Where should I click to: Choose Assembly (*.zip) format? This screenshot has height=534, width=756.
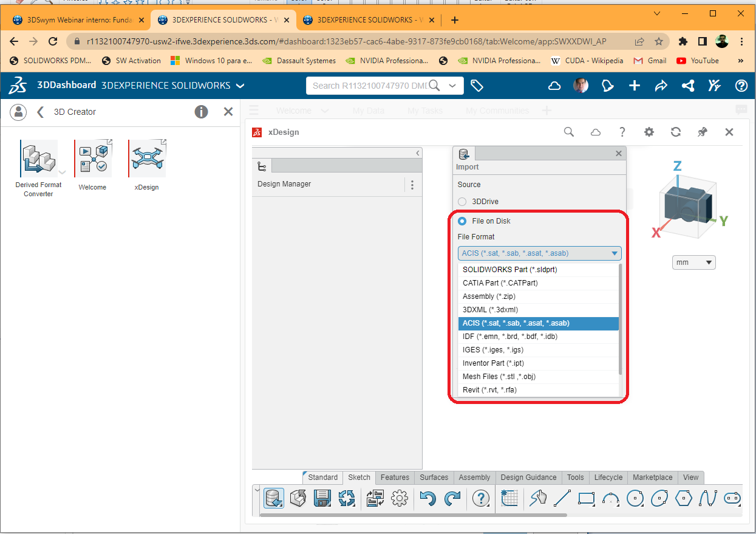(x=538, y=296)
